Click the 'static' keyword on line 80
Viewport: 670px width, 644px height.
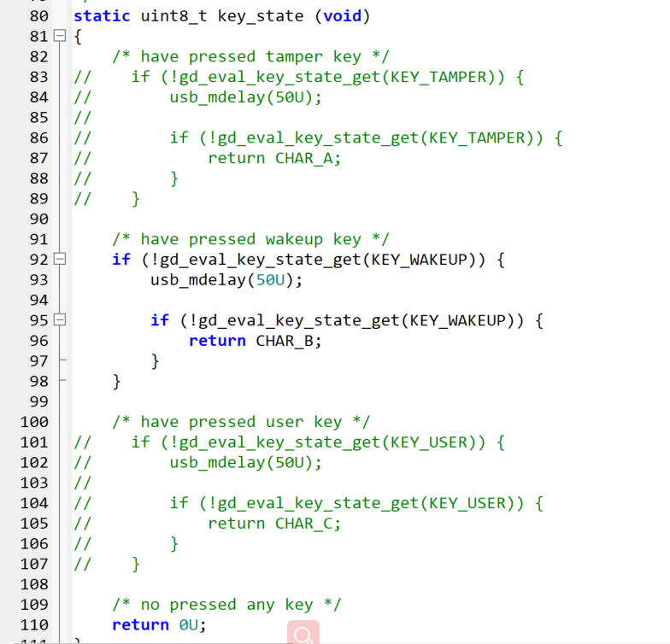tap(102, 16)
